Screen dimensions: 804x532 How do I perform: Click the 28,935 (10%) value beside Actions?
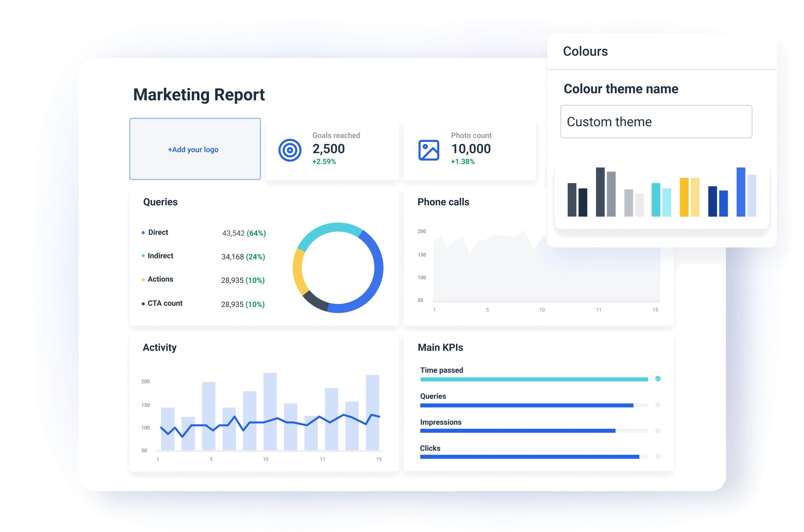tap(243, 280)
